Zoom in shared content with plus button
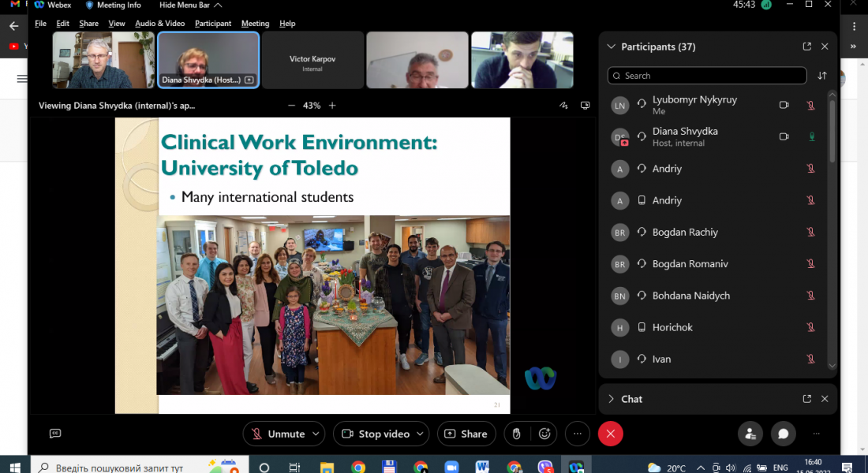The image size is (868, 473). coord(332,106)
